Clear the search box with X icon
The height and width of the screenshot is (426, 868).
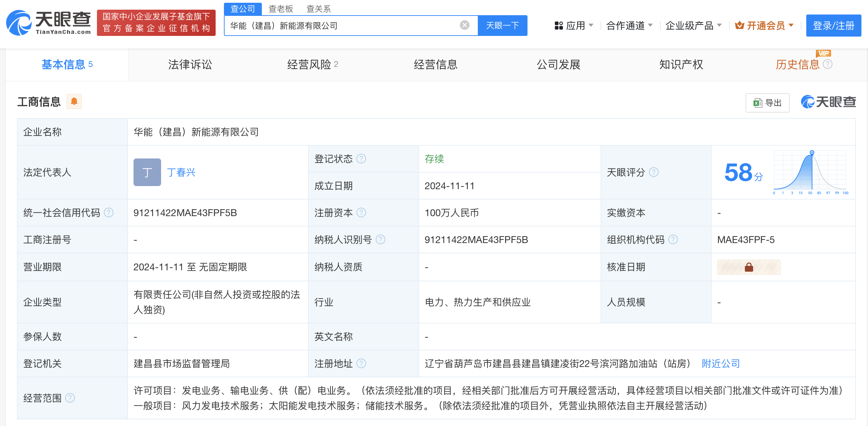click(x=464, y=25)
